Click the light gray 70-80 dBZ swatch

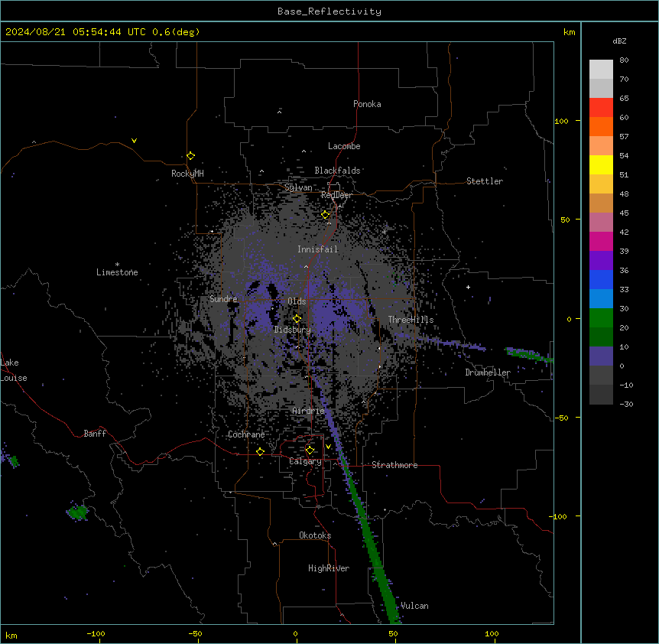[601, 70]
